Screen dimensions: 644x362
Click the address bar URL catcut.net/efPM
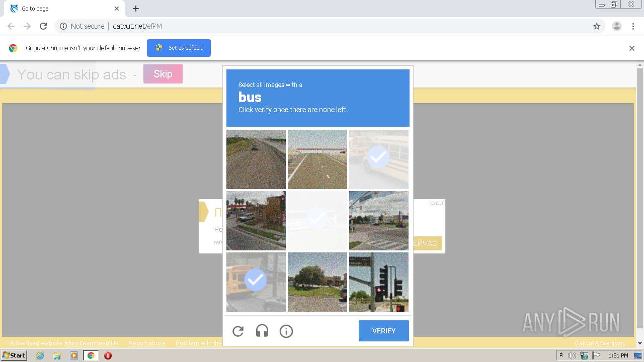coord(137,26)
